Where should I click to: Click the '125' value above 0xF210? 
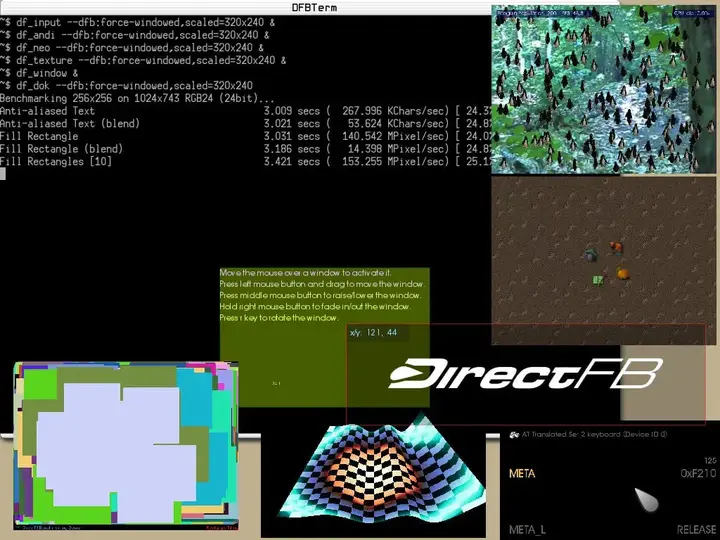[710, 461]
